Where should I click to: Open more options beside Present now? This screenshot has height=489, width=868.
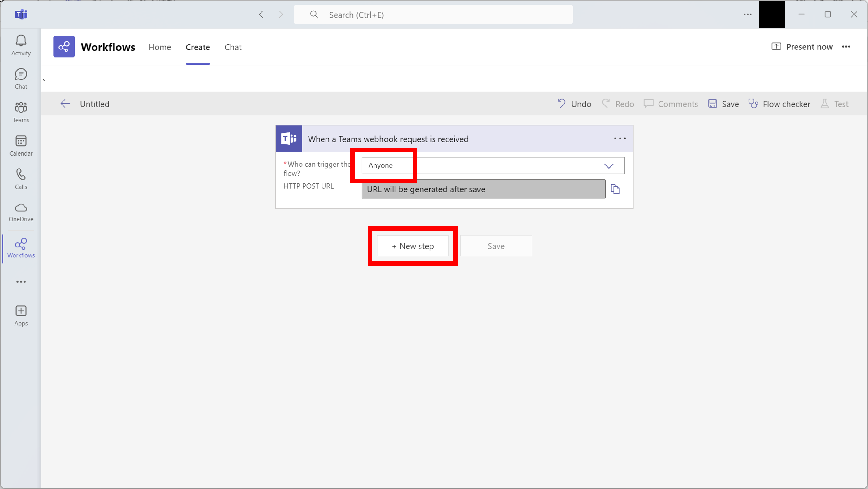846,47
